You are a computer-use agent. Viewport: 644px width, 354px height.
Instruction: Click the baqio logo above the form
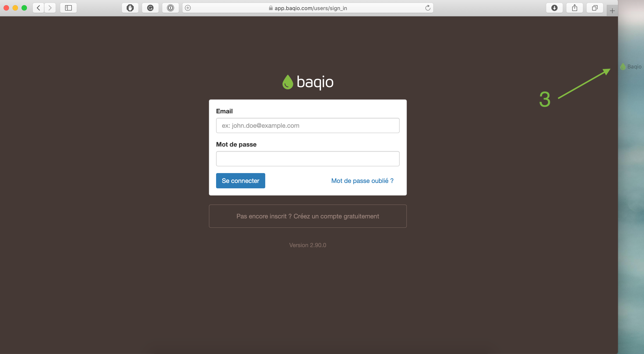[307, 82]
